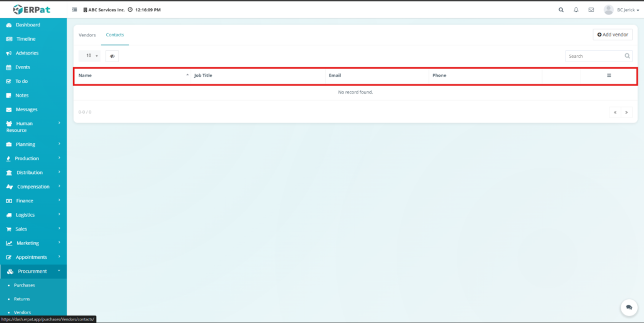644x323 pixels.
Task: Toggle the sidebar hamburger menu icon
Action: 74,9
